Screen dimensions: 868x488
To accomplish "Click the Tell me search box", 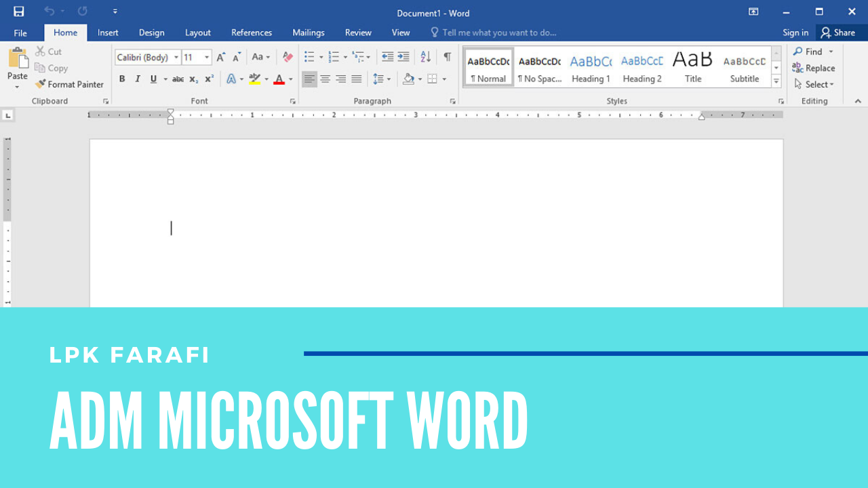I will (x=494, y=33).
